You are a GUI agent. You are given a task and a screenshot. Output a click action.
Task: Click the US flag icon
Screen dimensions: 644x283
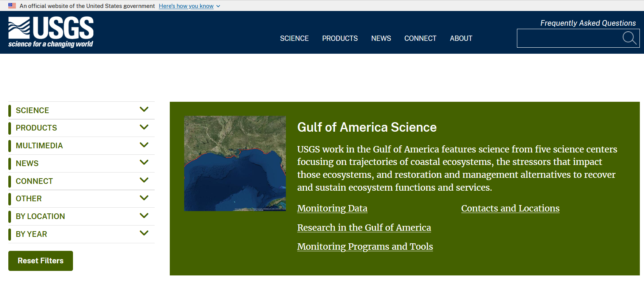[x=12, y=6]
